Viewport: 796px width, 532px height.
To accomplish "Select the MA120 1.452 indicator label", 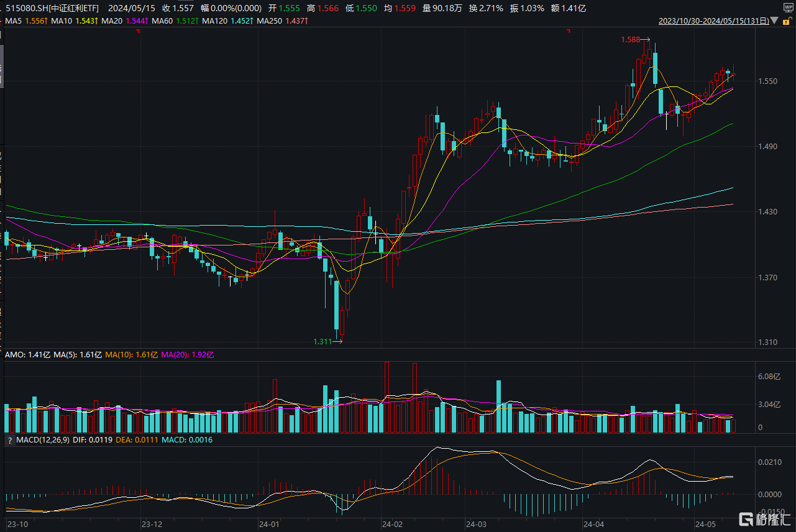I will coord(227,21).
